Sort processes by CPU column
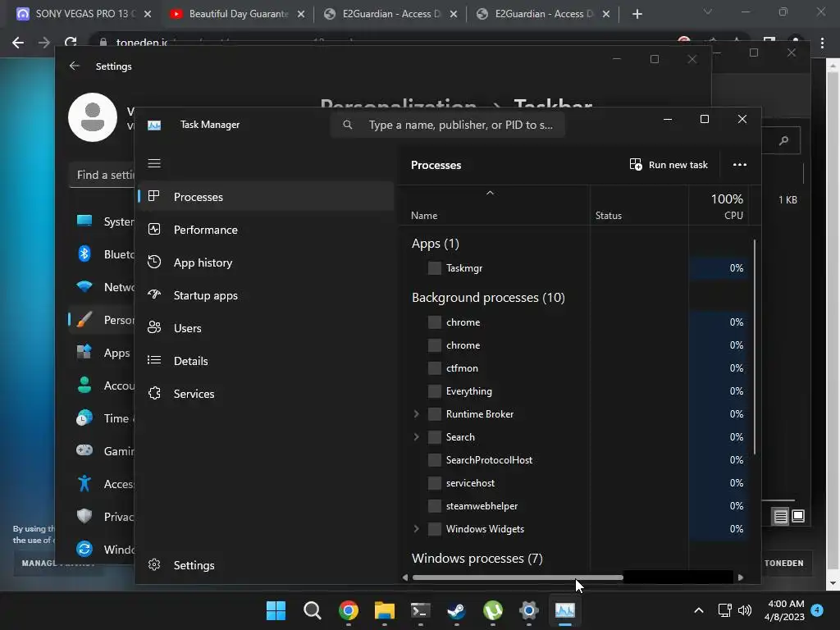840x630 pixels. click(x=733, y=216)
